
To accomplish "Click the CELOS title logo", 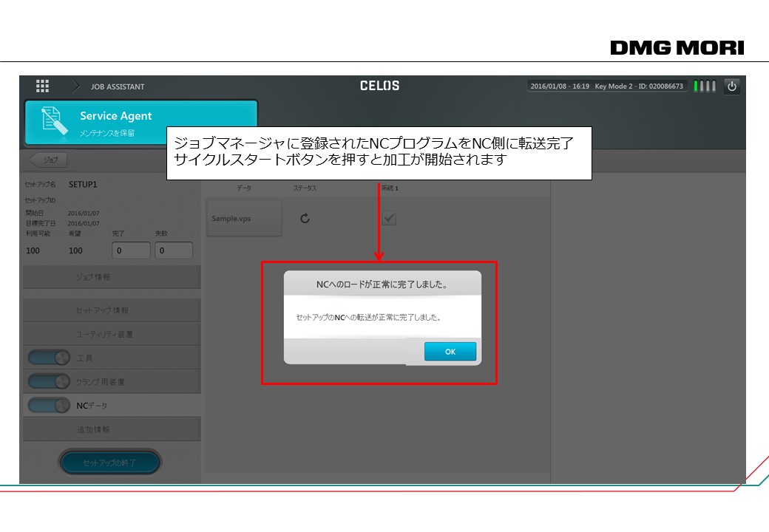I will (379, 86).
